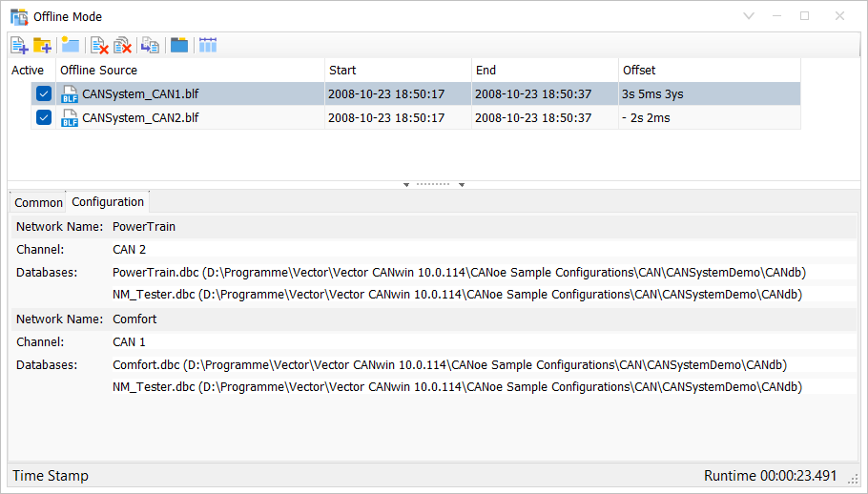Click the BLF file icon for CANSystem_CAN2.blf

(70, 118)
